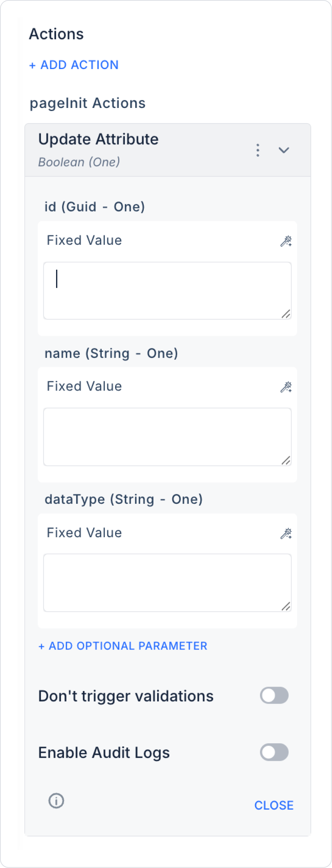Click the Add Action link
The width and height of the screenshot is (332, 868).
click(x=74, y=65)
